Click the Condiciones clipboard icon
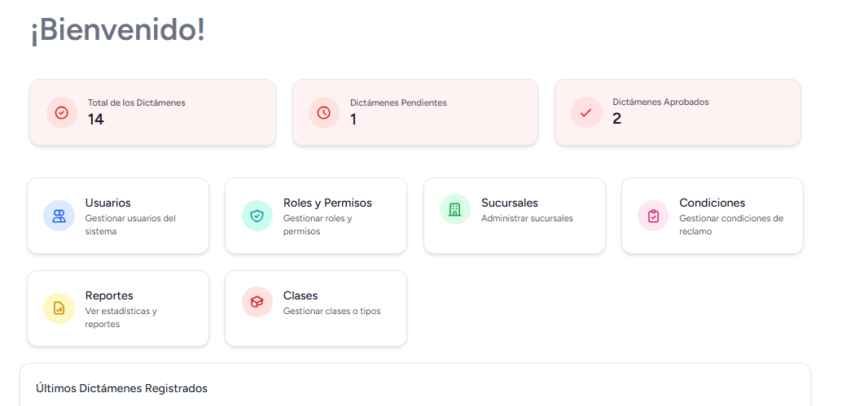The height and width of the screenshot is (406, 868). pyautogui.click(x=653, y=216)
